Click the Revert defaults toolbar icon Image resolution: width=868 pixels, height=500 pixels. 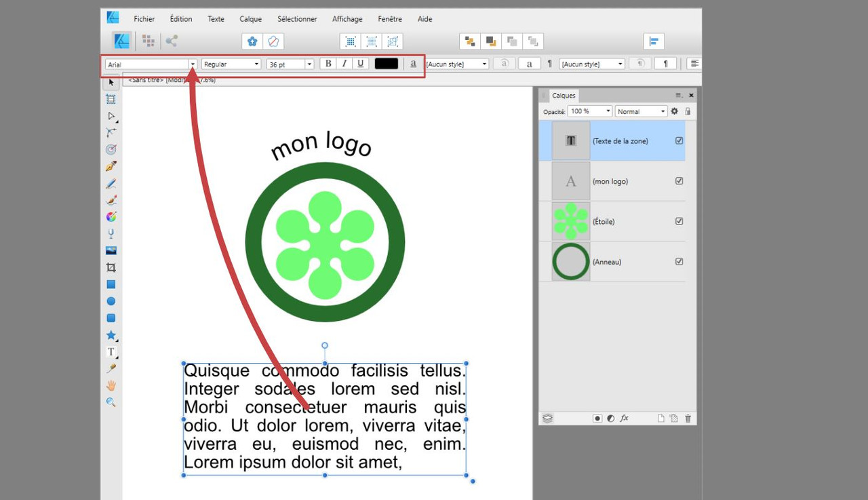click(x=273, y=41)
